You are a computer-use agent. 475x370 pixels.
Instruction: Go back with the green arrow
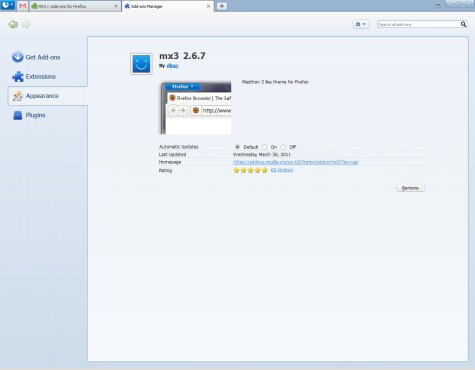click(x=13, y=24)
